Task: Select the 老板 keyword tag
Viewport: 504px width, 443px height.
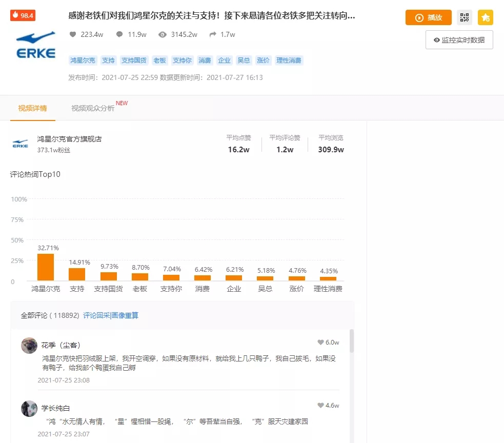Action: point(159,61)
